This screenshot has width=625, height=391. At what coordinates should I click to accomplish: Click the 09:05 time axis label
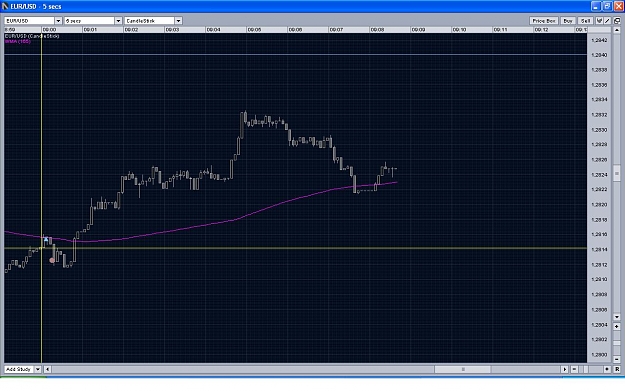coord(254,29)
